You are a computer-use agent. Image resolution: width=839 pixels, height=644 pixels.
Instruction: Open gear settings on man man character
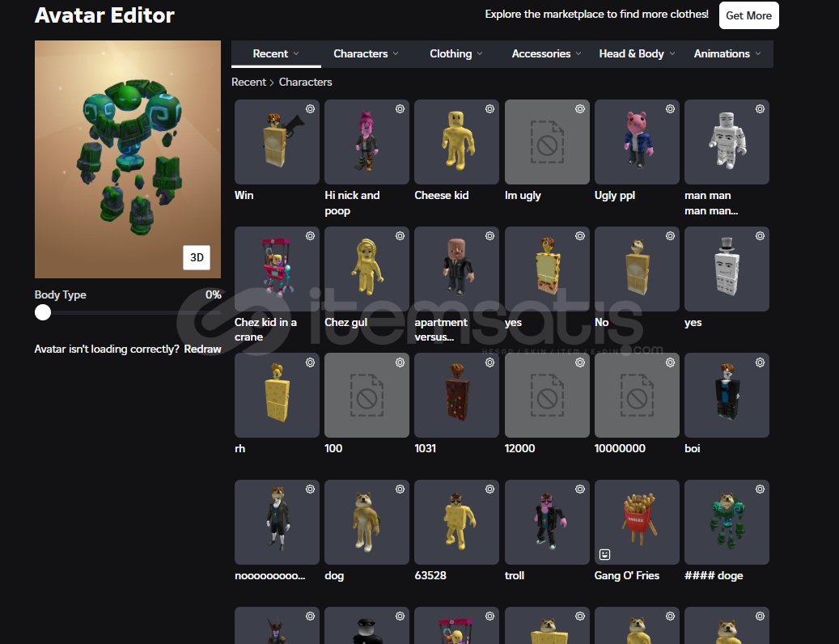pyautogui.click(x=760, y=109)
